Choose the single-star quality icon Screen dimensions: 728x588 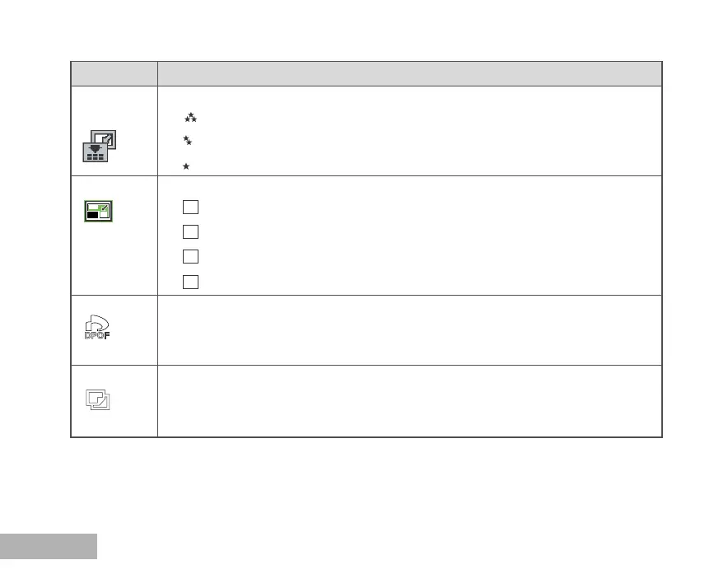pos(186,166)
